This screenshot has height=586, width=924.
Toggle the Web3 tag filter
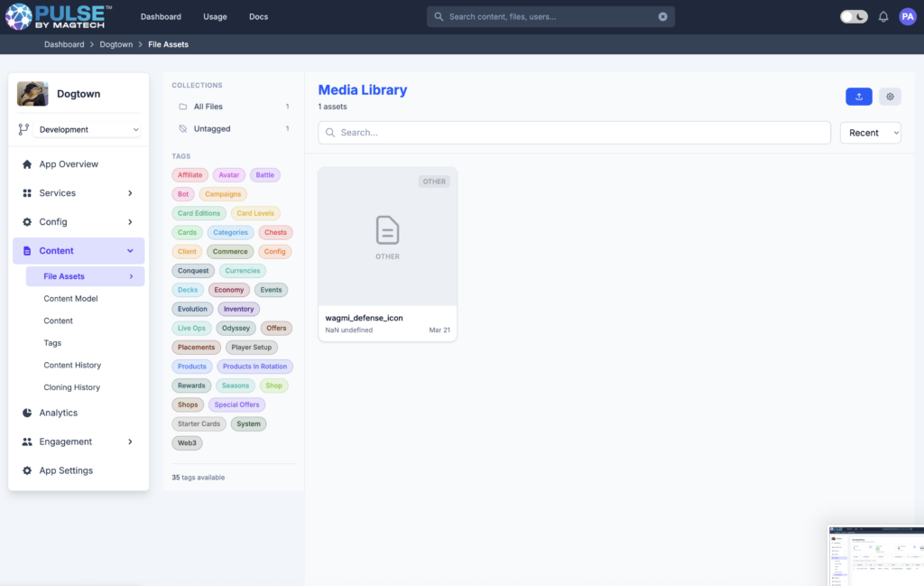187,443
